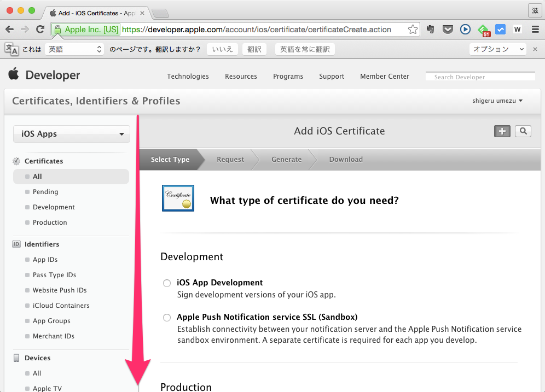
Task: Click the Generate step tab
Action: click(x=286, y=159)
